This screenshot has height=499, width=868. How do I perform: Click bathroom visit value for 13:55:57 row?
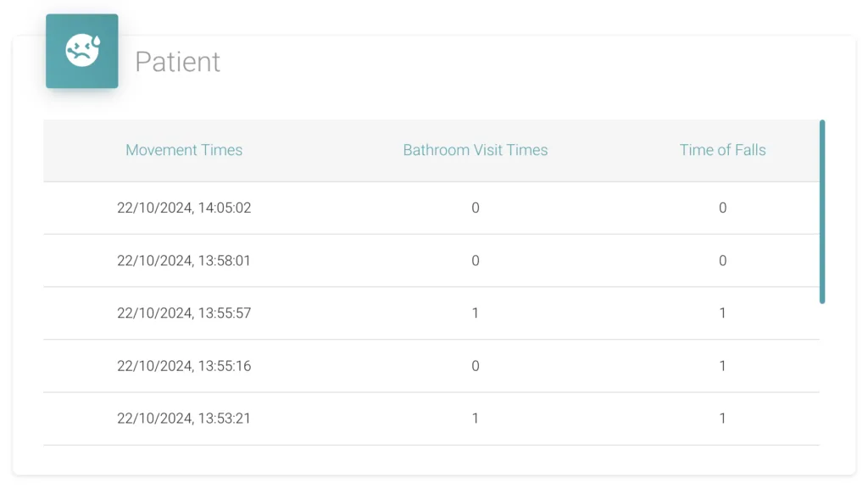[x=475, y=313]
